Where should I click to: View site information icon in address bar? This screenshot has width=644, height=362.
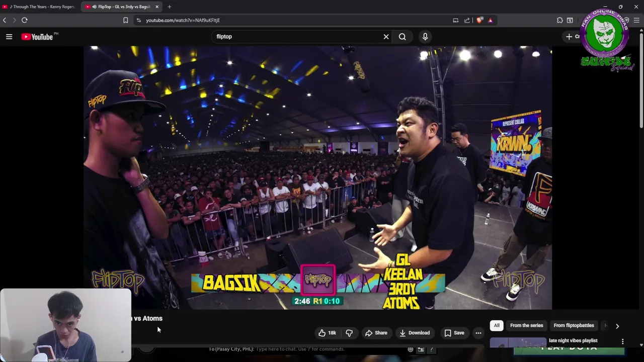point(139,20)
